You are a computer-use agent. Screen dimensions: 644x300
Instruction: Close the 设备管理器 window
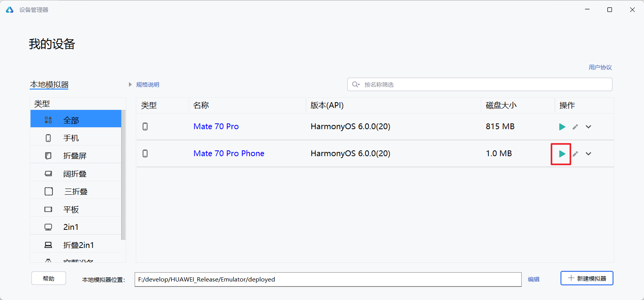click(632, 10)
